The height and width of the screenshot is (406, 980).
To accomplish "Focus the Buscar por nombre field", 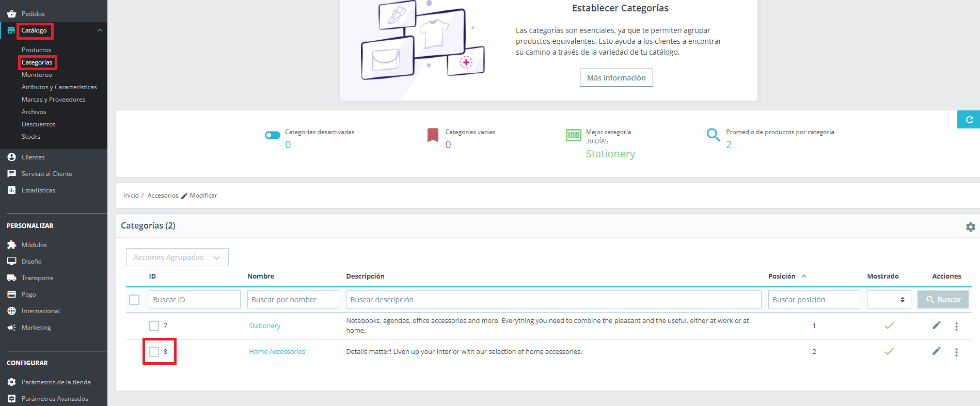I will coord(293,300).
